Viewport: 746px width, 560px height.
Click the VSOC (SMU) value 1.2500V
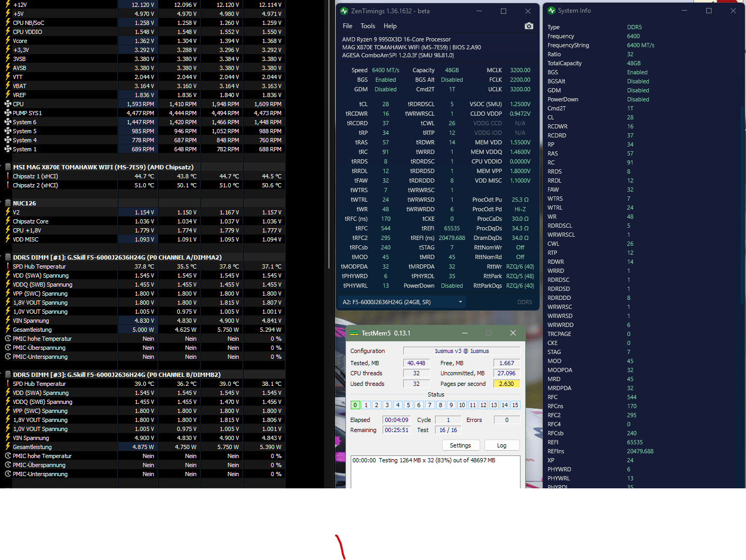pyautogui.click(x=520, y=104)
